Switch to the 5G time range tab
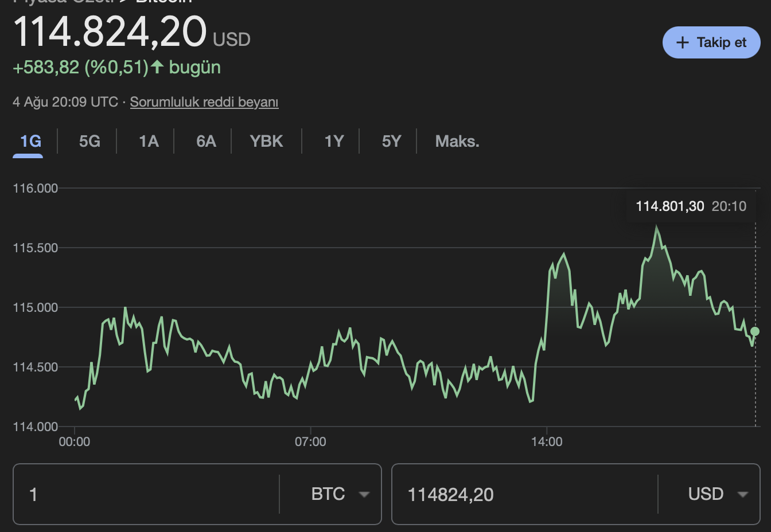Screen dimensions: 771x532 89,141
